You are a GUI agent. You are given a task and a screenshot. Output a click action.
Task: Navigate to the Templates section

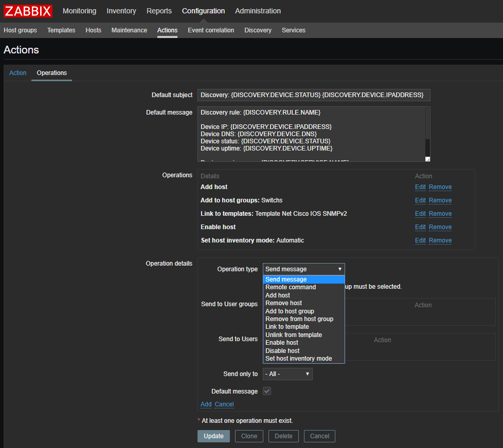point(61,30)
